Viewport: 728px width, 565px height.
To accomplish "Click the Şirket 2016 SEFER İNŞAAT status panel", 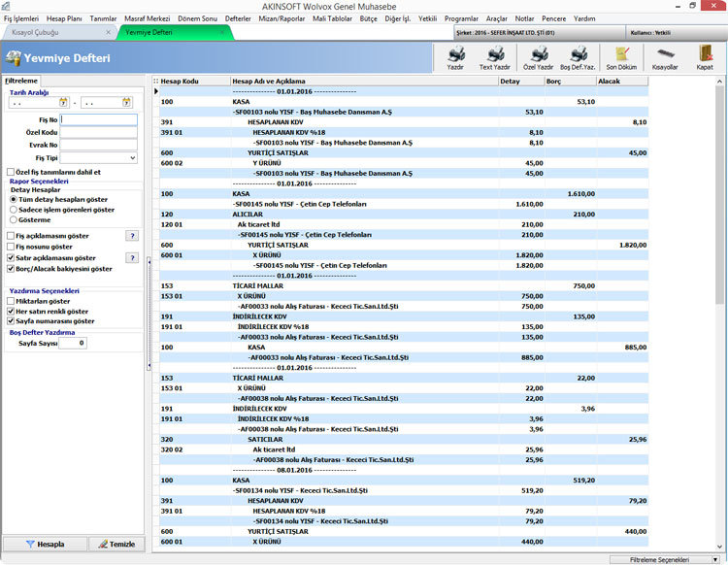I will pos(540,32).
